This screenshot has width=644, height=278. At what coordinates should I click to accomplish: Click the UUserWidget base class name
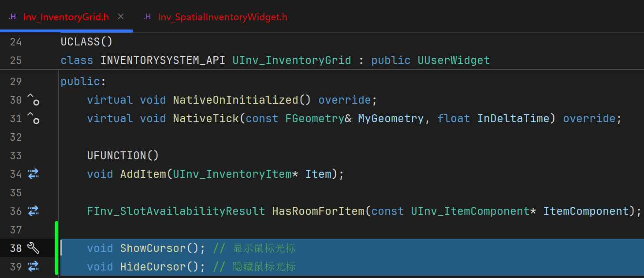[x=454, y=60]
